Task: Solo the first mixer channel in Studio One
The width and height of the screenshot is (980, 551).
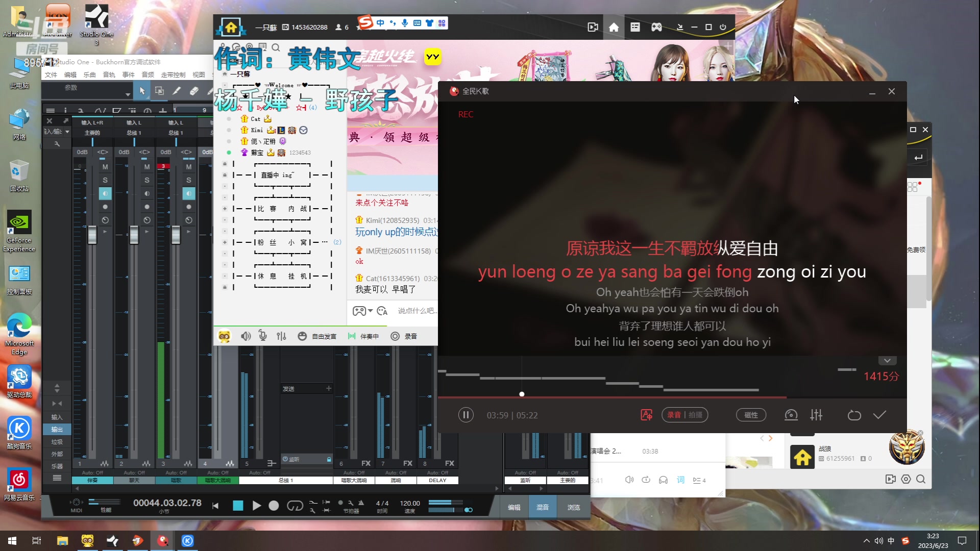Action: point(105,180)
